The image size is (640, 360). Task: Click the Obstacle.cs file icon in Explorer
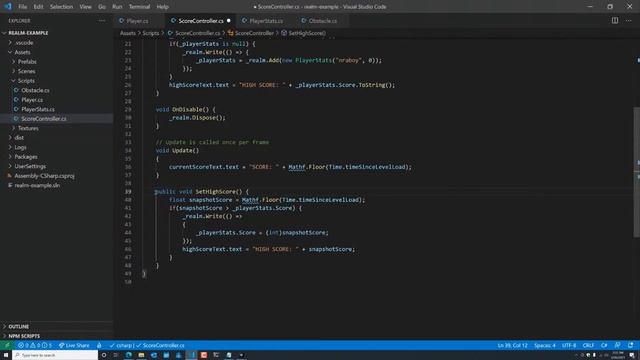tap(16, 90)
